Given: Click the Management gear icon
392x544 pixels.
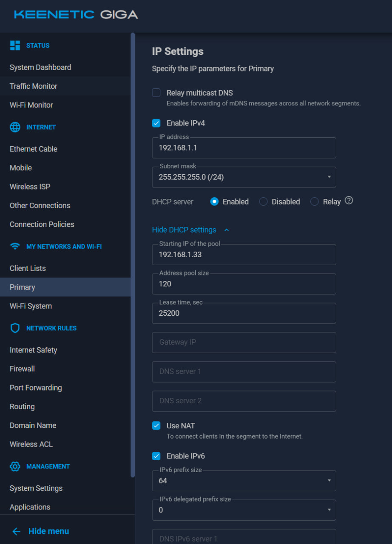Looking at the screenshot, I should [15, 466].
